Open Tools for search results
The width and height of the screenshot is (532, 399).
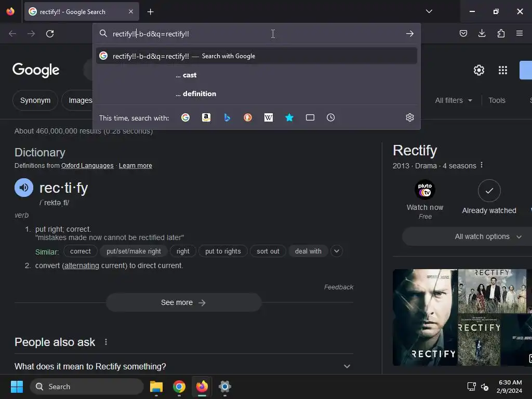(x=497, y=100)
